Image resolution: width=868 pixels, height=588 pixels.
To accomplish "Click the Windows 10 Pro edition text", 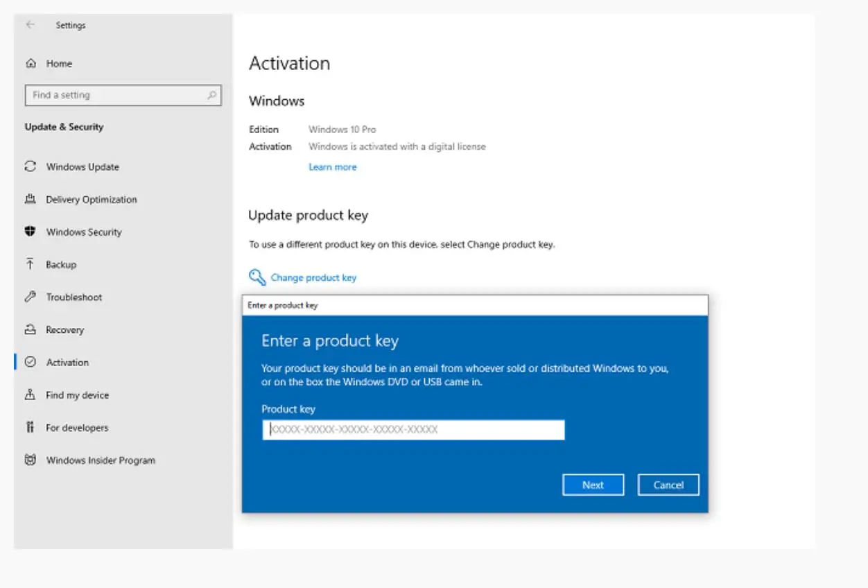I will point(342,129).
